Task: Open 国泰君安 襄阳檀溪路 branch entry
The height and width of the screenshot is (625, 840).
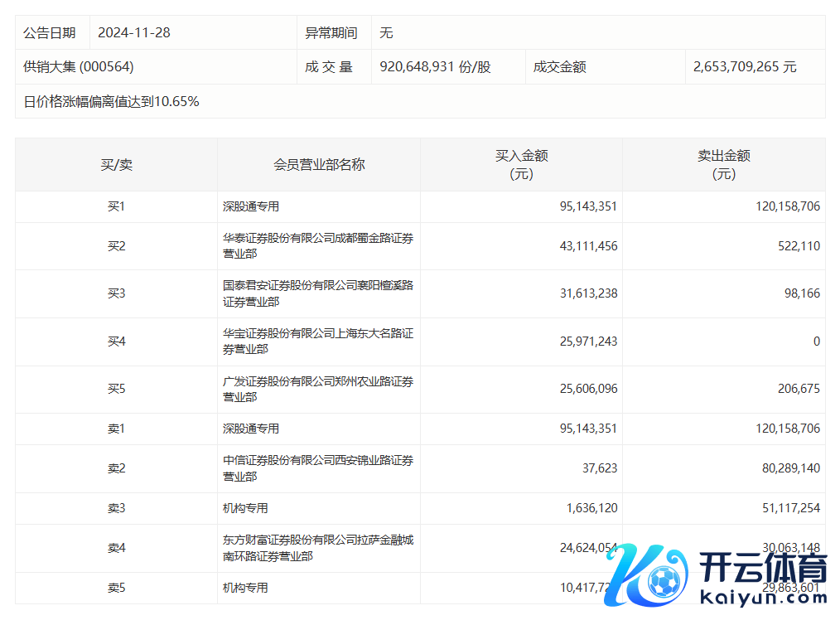Action: [318, 293]
